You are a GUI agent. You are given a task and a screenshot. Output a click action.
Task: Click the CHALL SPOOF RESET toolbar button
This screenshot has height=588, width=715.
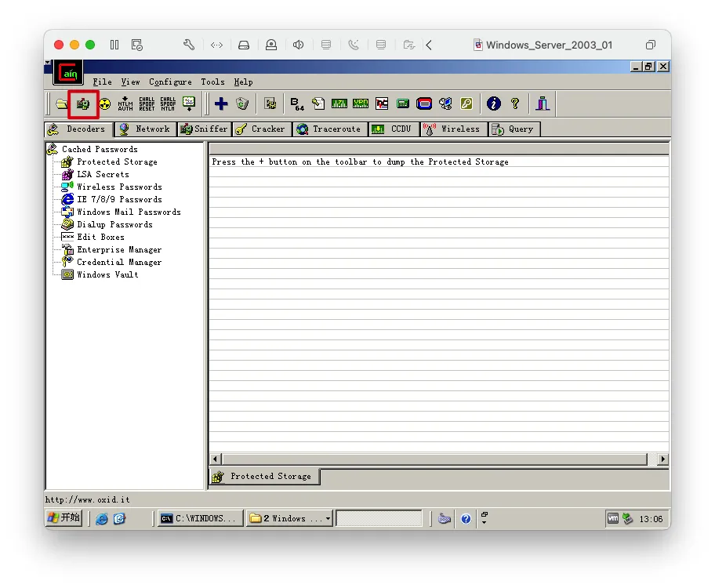point(147,104)
